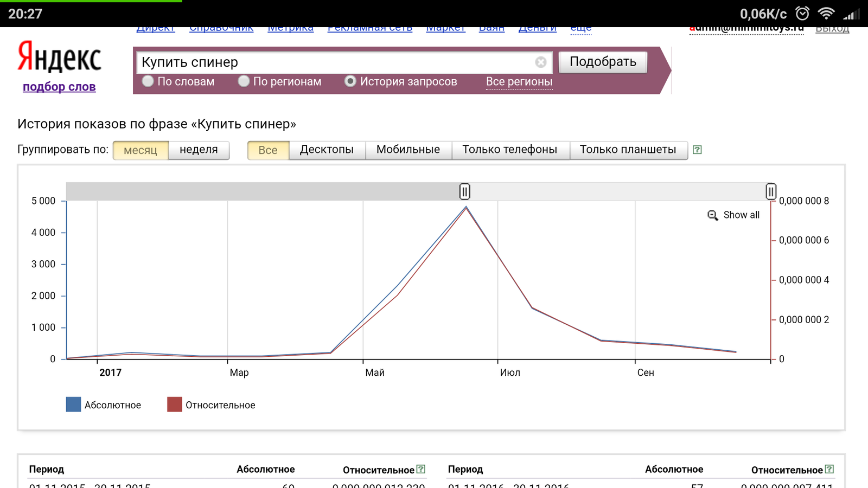Toggle Относительное legend red swatch
The width and height of the screenshot is (868, 488).
[x=175, y=404]
